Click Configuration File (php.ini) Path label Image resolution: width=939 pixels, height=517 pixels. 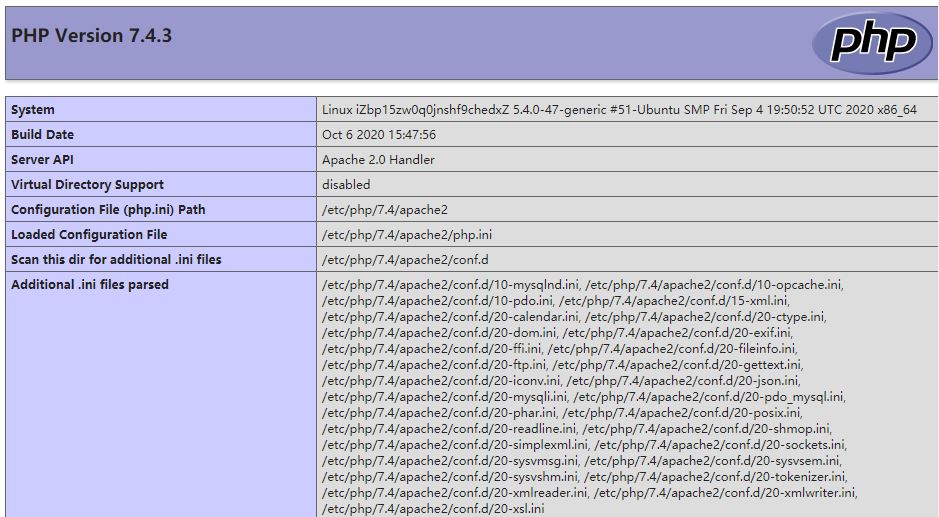pos(108,210)
